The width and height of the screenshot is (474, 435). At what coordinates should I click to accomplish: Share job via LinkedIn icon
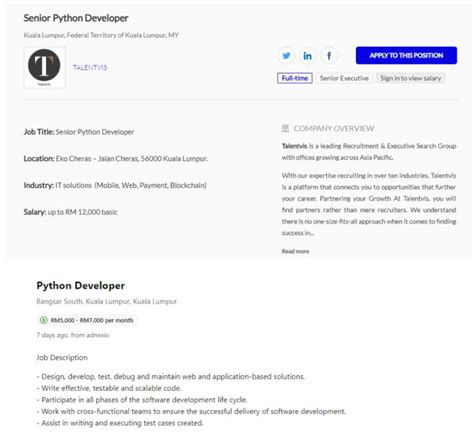[x=307, y=56]
